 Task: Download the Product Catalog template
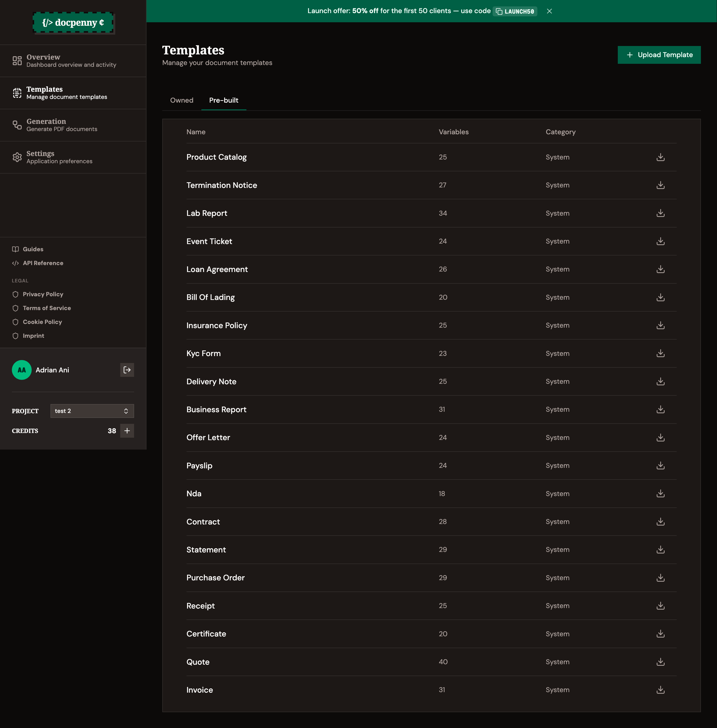660,157
